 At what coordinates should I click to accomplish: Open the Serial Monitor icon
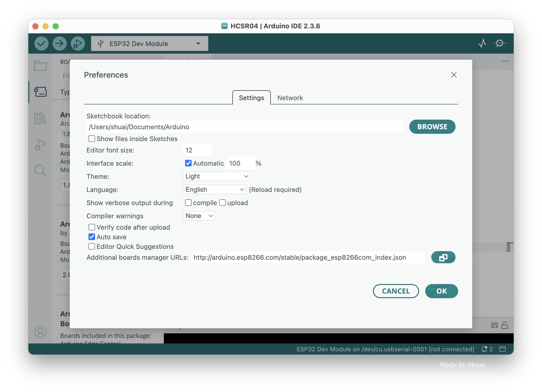click(500, 43)
